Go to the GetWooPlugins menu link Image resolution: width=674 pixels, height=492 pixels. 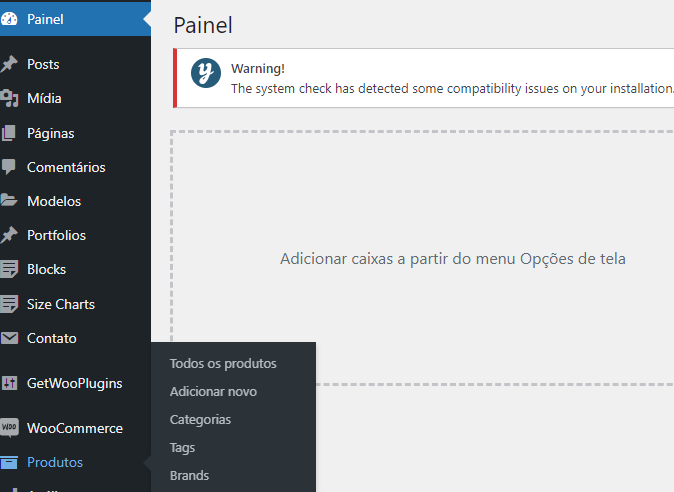click(x=74, y=383)
